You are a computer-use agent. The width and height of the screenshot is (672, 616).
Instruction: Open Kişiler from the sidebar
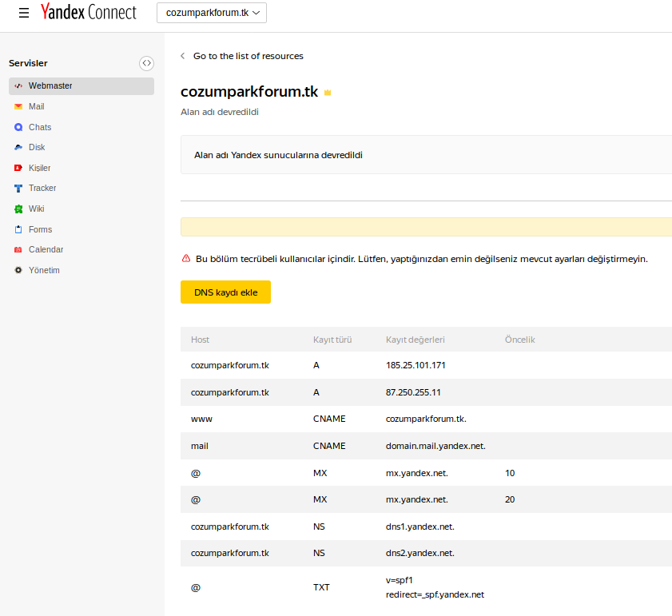point(39,168)
